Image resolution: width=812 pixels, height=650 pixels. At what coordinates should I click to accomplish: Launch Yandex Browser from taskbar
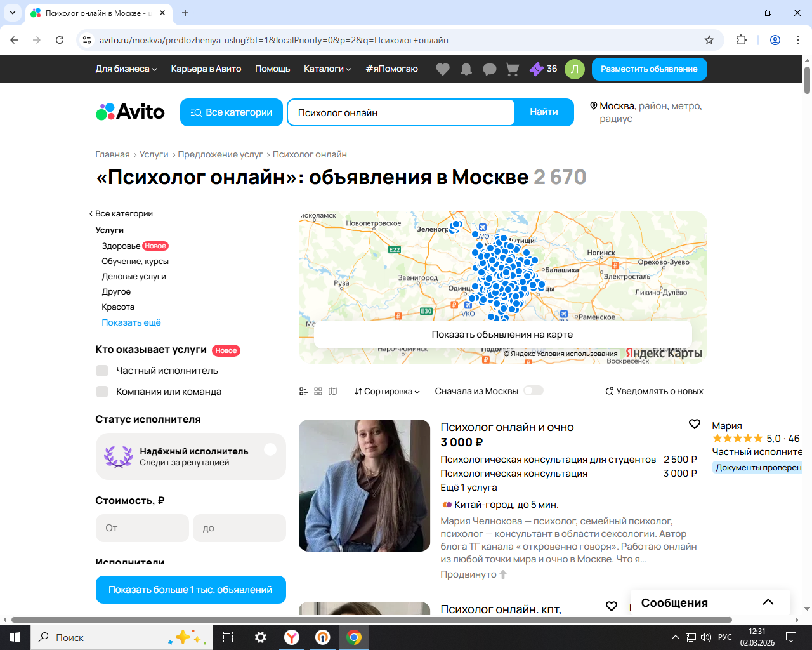pos(292,637)
